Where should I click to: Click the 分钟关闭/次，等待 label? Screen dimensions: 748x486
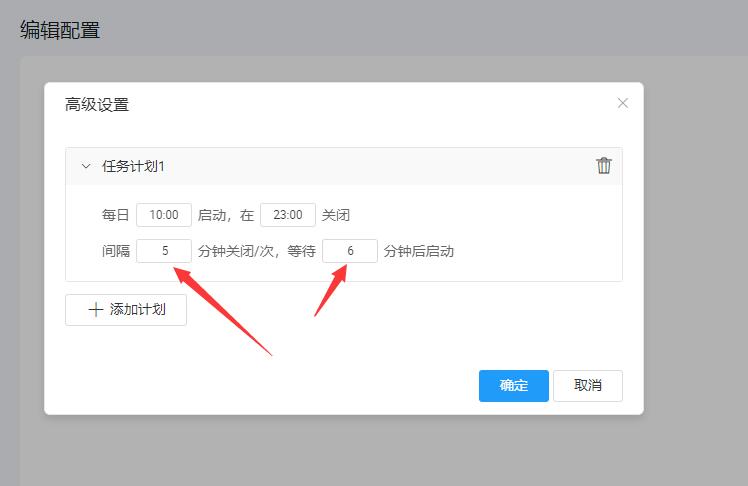[257, 251]
